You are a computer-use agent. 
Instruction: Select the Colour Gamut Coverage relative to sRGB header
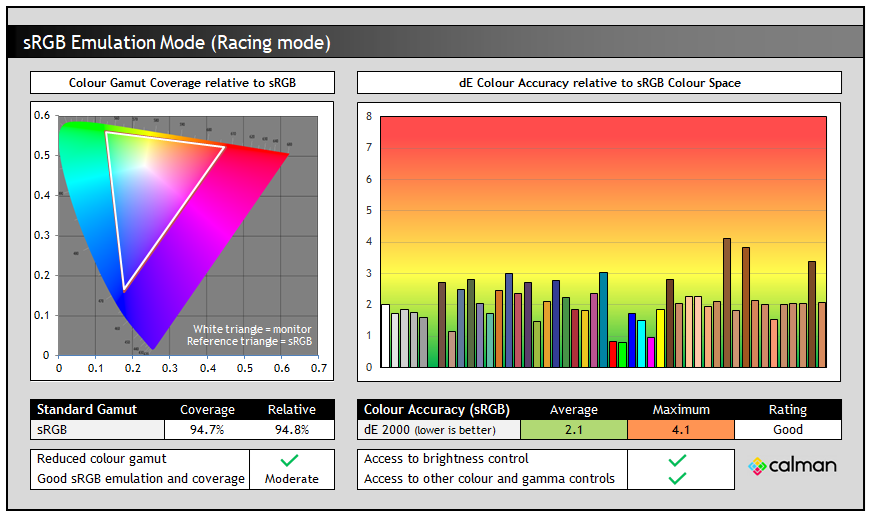(182, 82)
